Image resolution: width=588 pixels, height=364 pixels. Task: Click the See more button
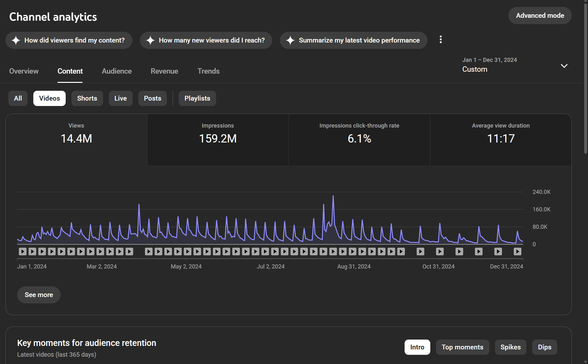pos(39,295)
